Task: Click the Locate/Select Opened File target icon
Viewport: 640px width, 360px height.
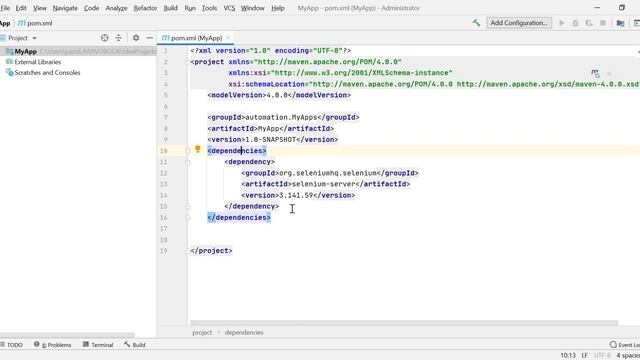Action: 104,38
